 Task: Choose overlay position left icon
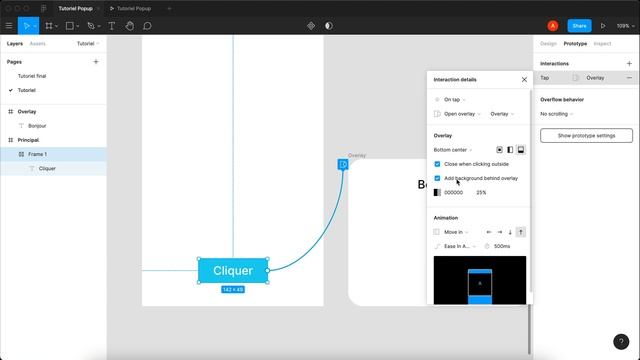pos(510,150)
